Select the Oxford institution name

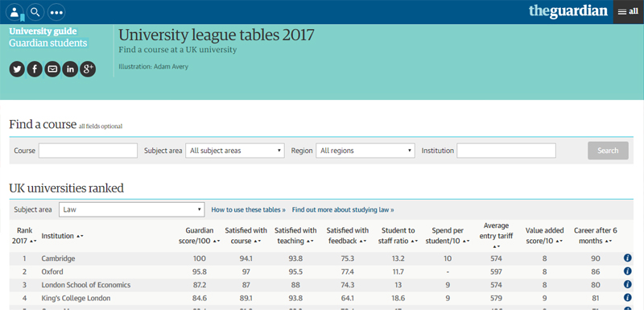point(52,272)
